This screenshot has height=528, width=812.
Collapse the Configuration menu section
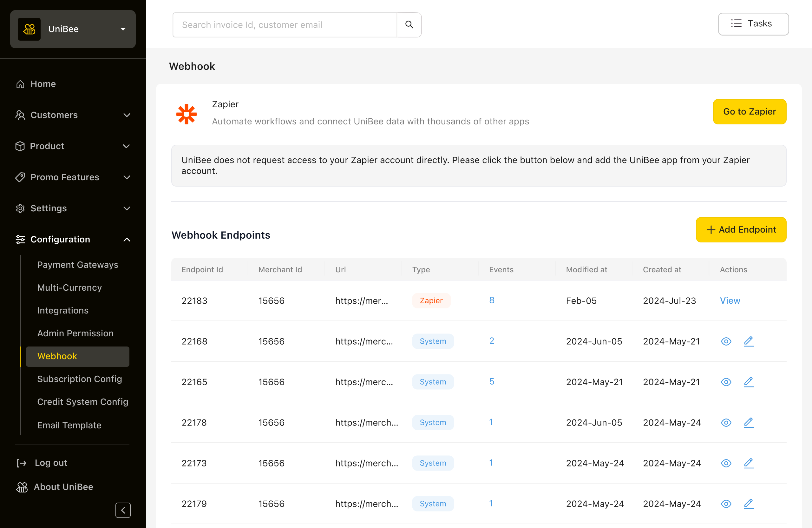click(127, 239)
